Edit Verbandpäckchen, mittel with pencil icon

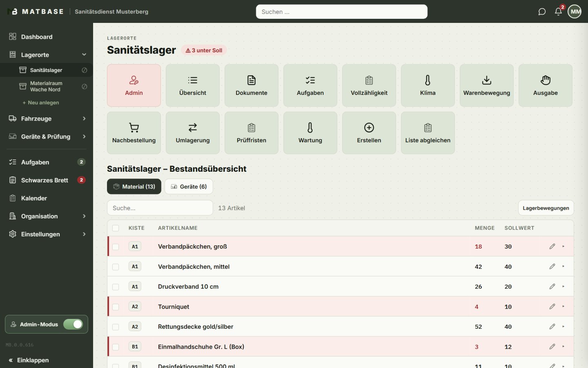(x=552, y=266)
